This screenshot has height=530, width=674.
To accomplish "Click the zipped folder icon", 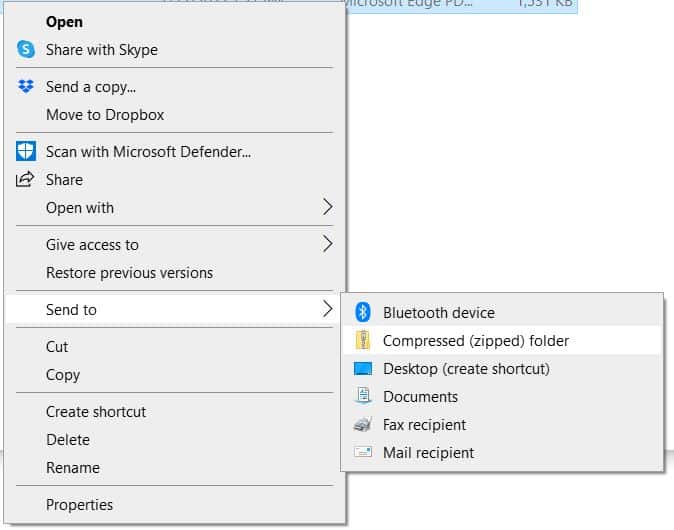I will 363,340.
